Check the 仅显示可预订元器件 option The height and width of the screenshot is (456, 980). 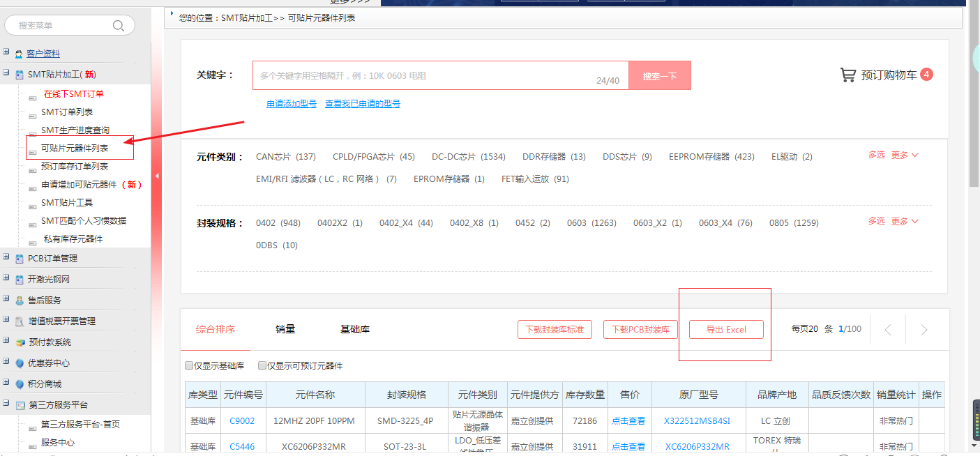click(262, 365)
